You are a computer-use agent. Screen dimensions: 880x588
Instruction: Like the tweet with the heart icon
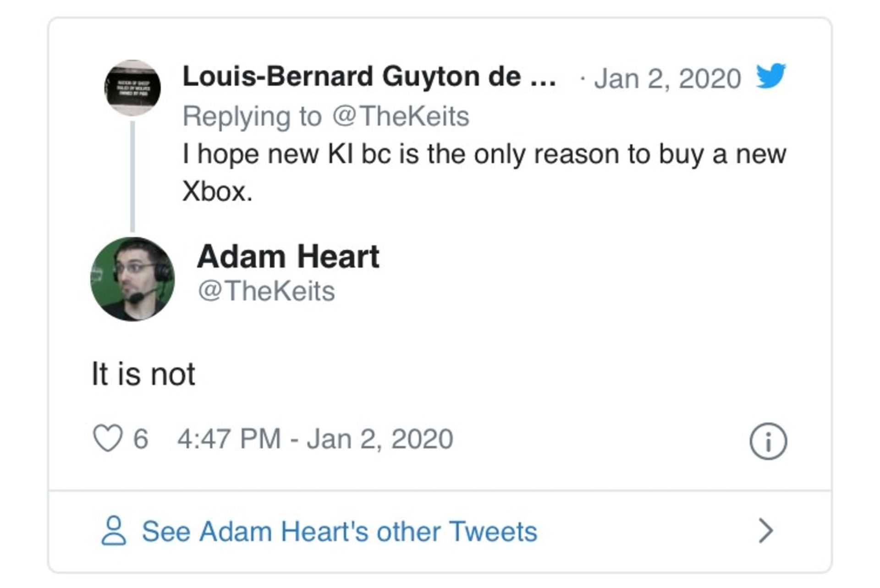(108, 438)
